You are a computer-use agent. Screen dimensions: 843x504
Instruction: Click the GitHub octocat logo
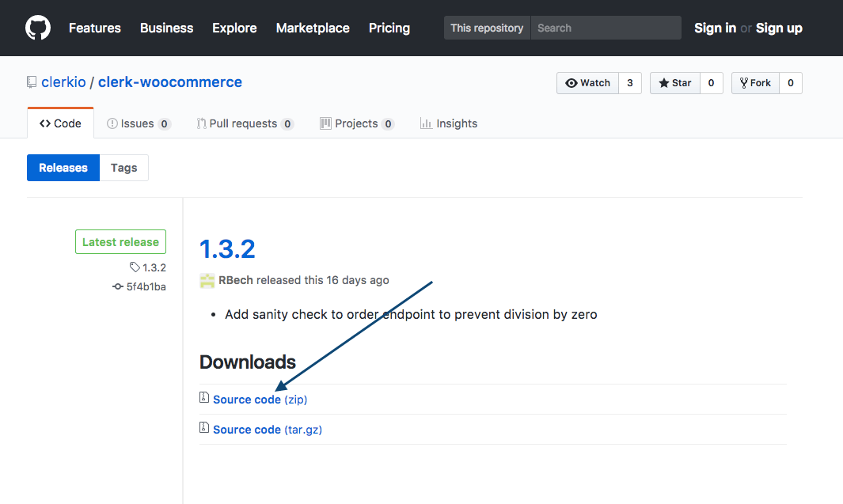37,28
